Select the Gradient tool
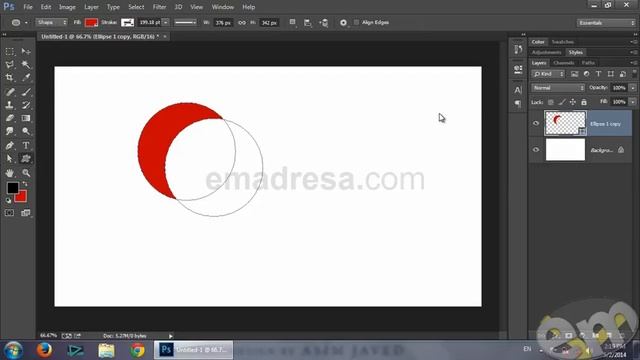 [x=26, y=118]
